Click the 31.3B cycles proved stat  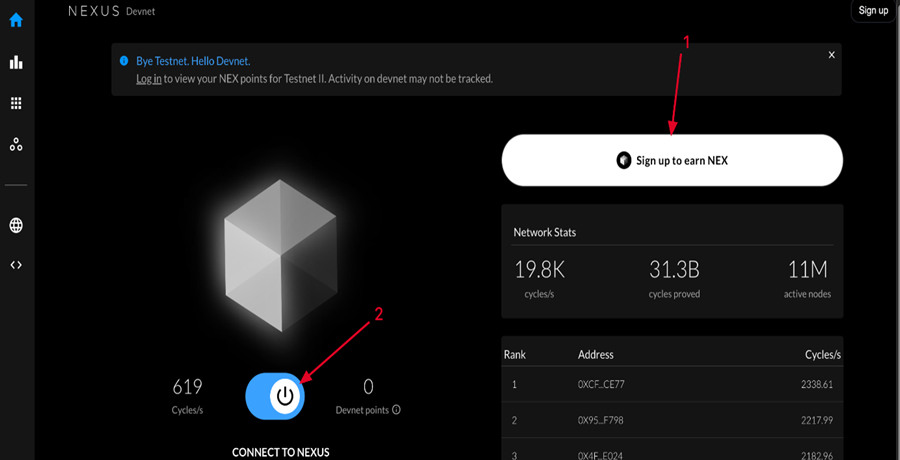tap(674, 278)
